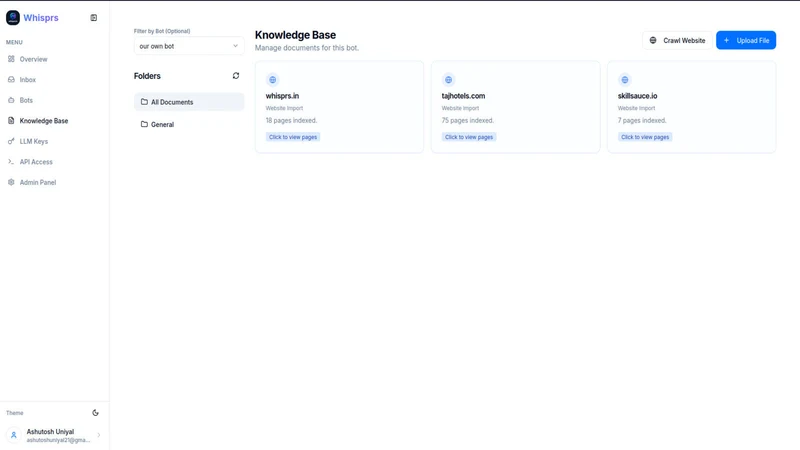Screen dimensions: 800x450
Task: Click the All Documents folder icon
Action: click(x=144, y=102)
